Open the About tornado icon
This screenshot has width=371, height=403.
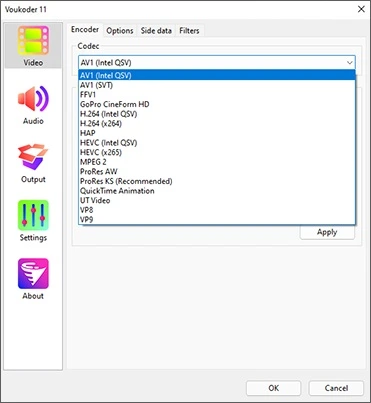point(33,274)
